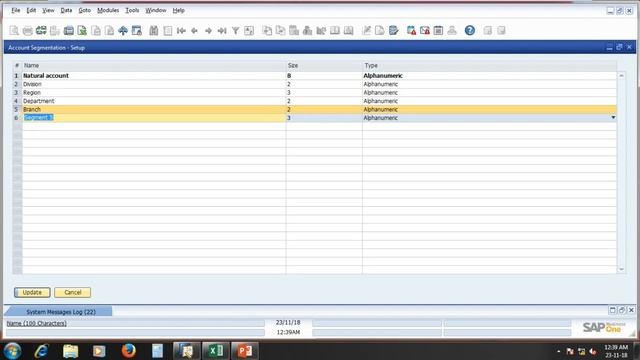Click the Cancel button
Image resolution: width=640 pixels, height=360 pixels.
(73, 292)
